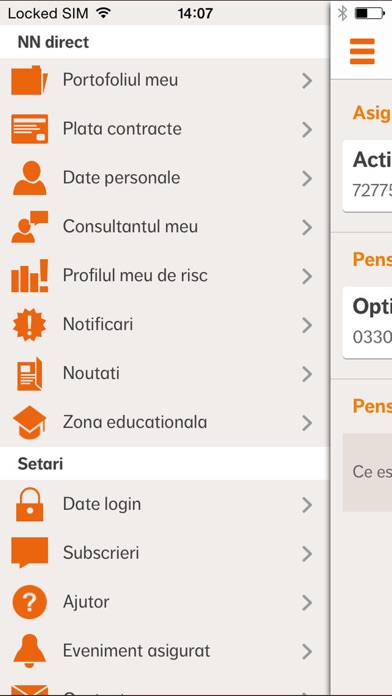This screenshot has height=696, width=392.
Task: Open the Consultantul meu menu entry
Action: [x=164, y=227]
